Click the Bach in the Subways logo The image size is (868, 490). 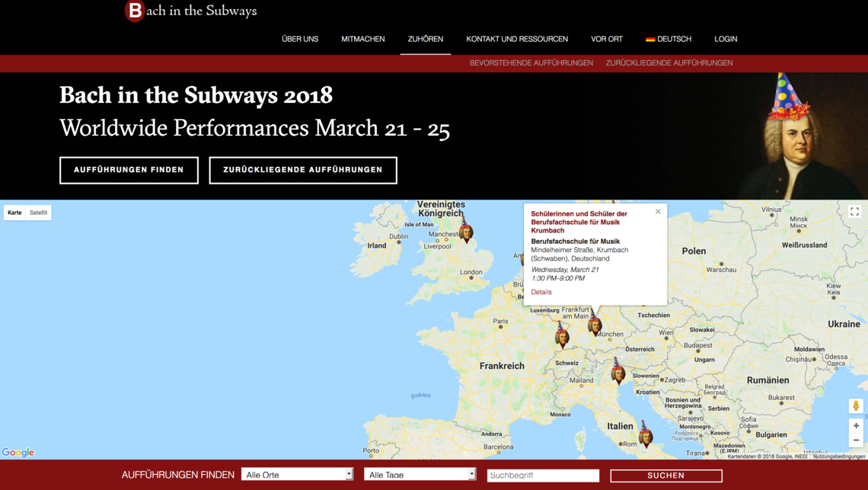pos(191,11)
